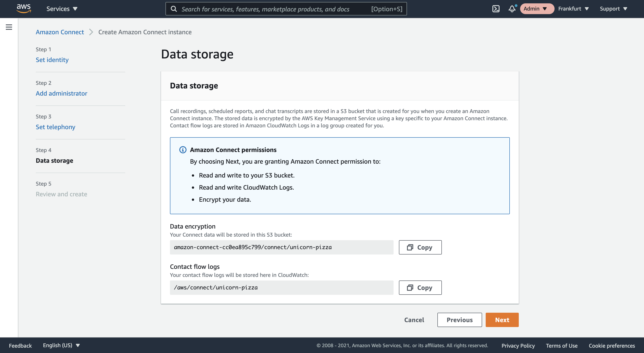
Task: Go to Step 3 Set telephony
Action: pos(55,127)
